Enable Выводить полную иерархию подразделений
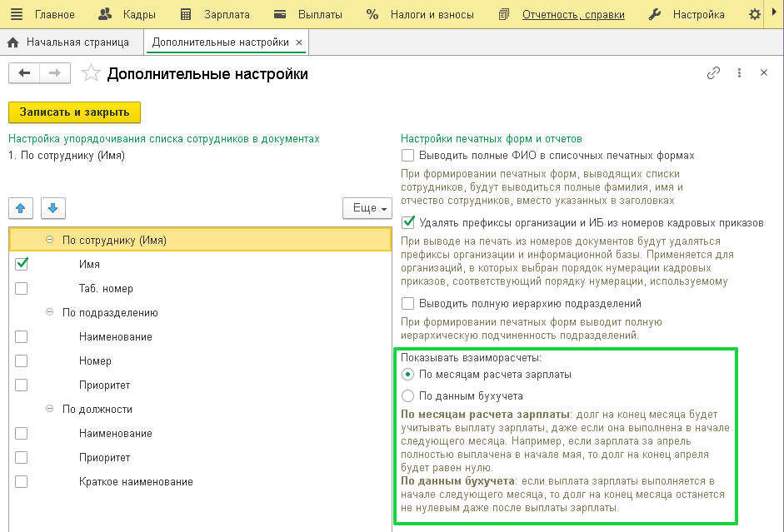 408,303
